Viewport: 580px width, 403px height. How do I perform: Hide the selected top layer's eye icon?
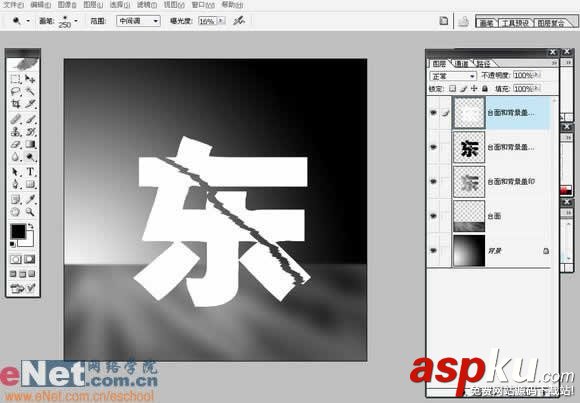point(433,112)
